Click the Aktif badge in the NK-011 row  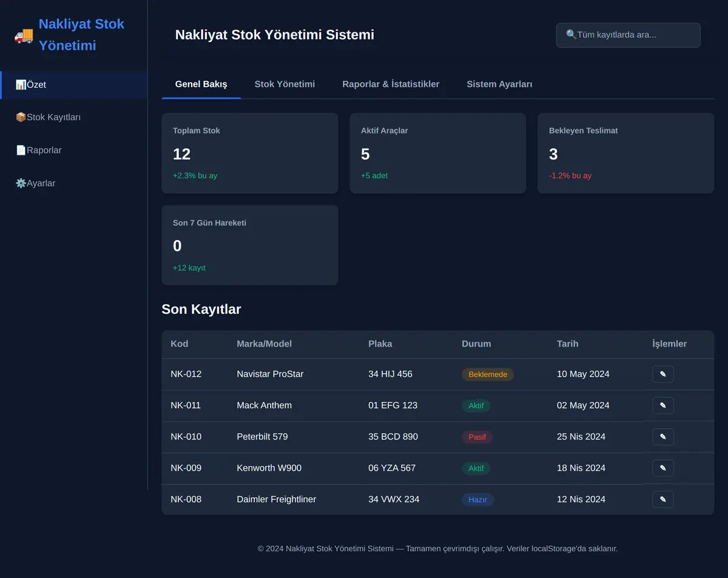point(476,406)
